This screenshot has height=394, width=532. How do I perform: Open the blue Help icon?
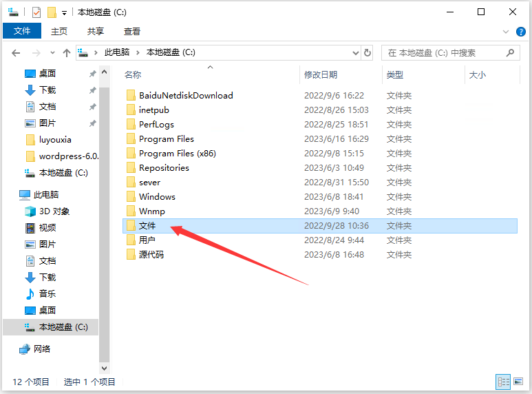click(x=520, y=32)
